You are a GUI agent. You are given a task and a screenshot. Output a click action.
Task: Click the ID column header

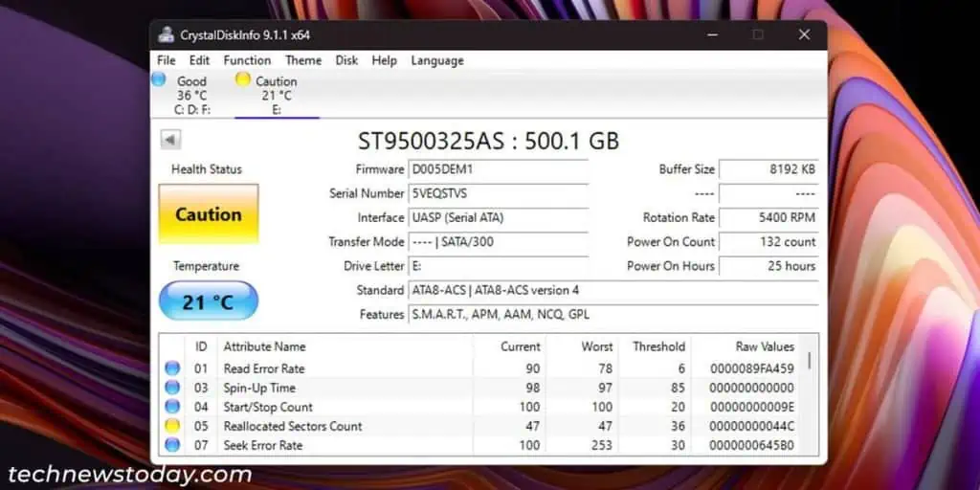click(x=201, y=346)
